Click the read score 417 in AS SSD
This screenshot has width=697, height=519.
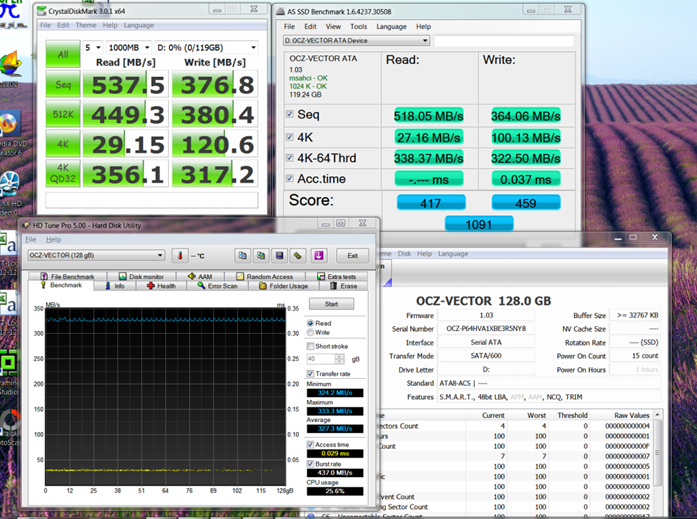click(431, 203)
